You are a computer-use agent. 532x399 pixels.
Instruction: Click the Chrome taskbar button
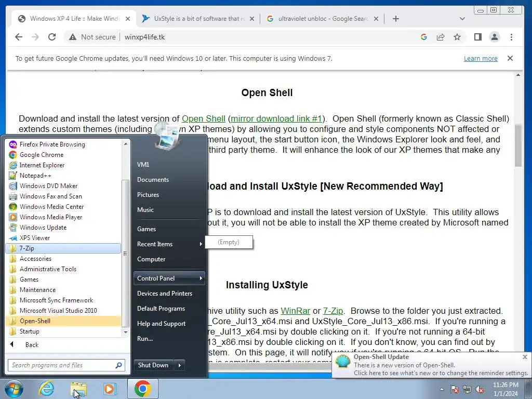pos(143,389)
